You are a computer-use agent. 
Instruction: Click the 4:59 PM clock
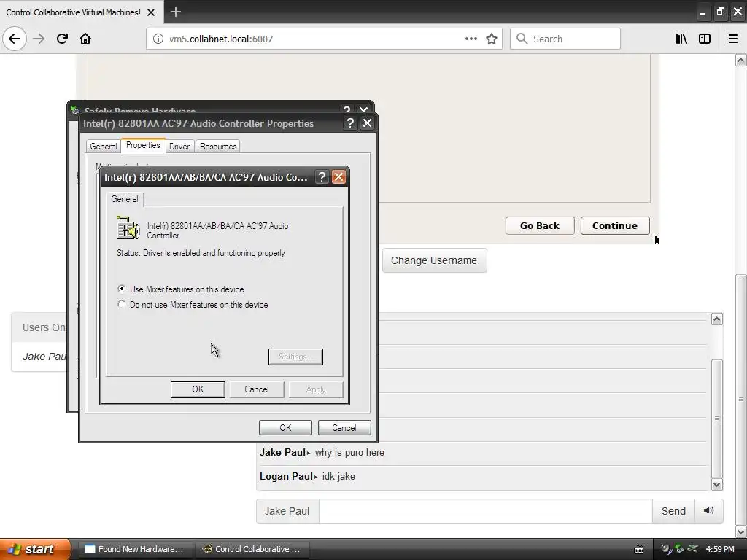pos(720,549)
